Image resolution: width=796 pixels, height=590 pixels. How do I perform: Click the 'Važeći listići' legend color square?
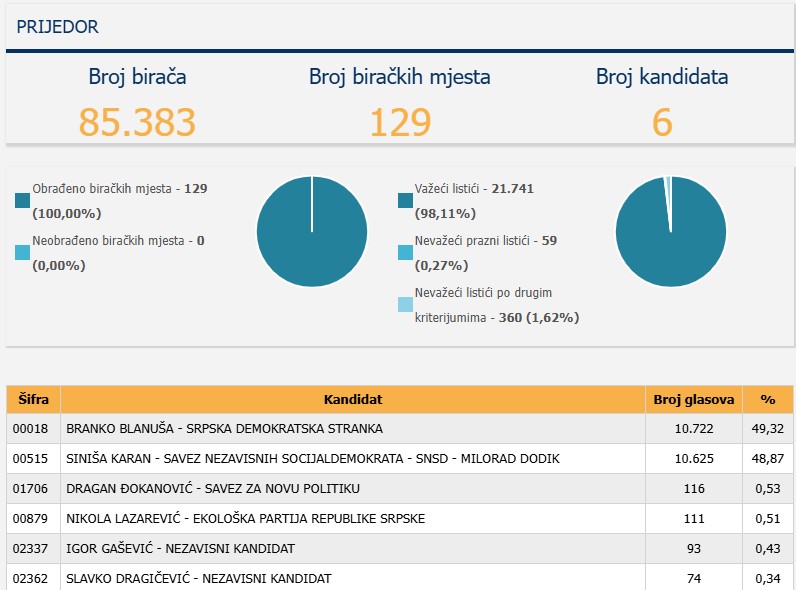pos(405,200)
